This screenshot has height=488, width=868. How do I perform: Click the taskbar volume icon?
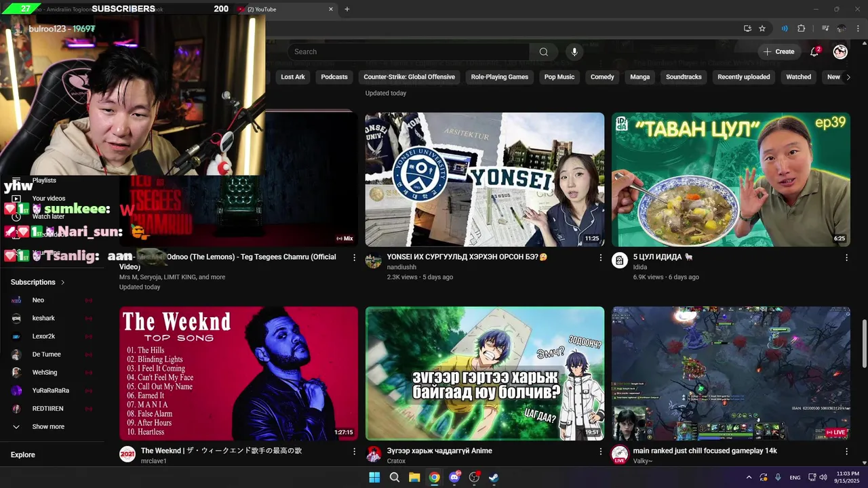point(823,477)
